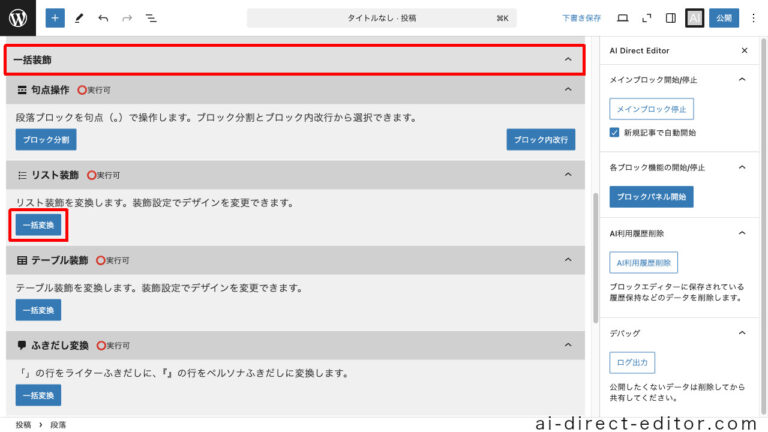This screenshot has width=768, height=432.
Task: Open the document overview list view
Action: pos(151,18)
